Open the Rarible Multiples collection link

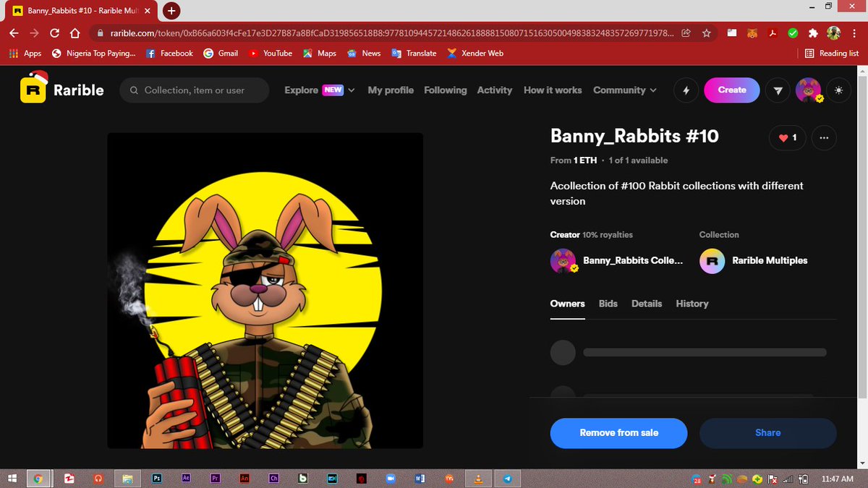[x=770, y=260]
